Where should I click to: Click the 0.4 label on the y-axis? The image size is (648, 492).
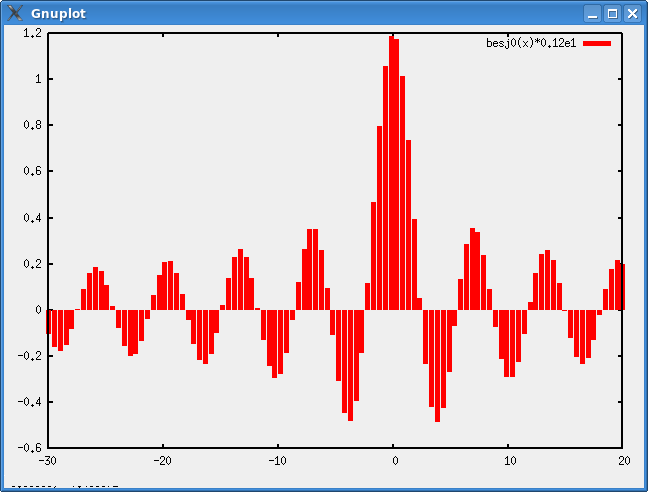pos(32,218)
